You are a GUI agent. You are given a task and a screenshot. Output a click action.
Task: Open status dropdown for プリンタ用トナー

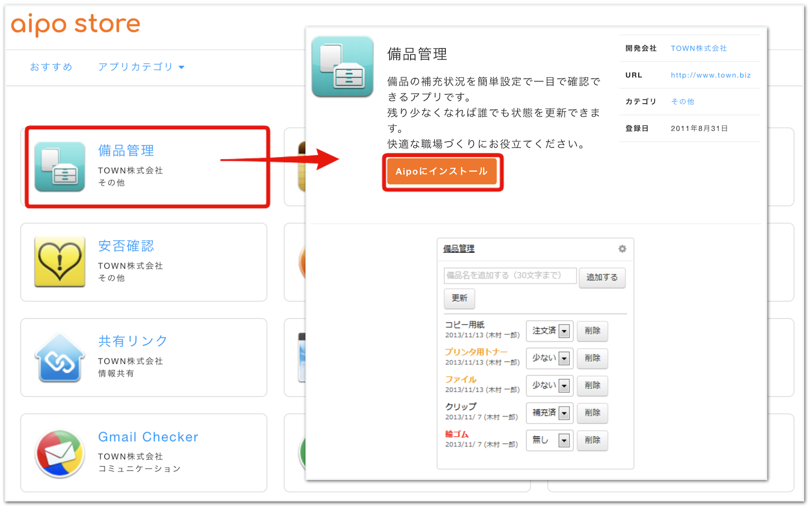549,358
